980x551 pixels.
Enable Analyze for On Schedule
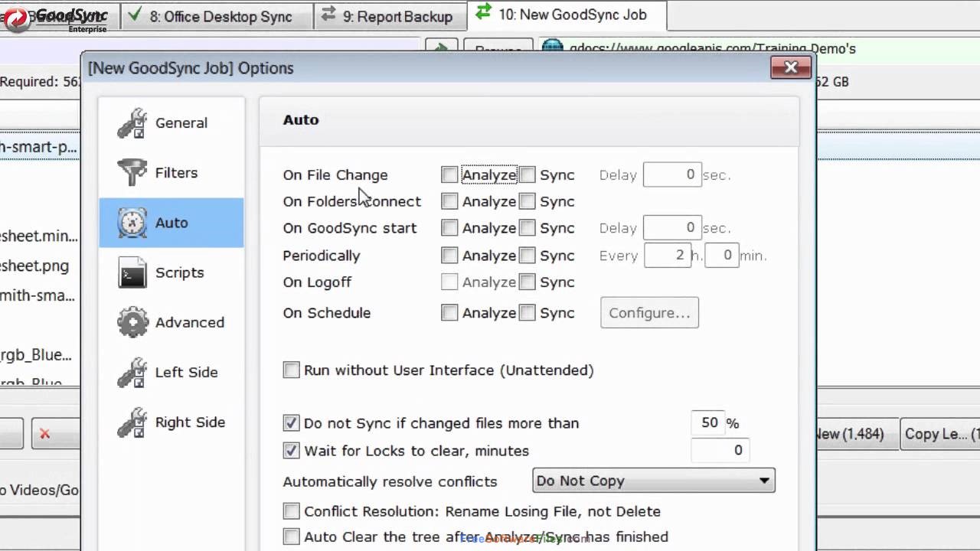click(449, 313)
